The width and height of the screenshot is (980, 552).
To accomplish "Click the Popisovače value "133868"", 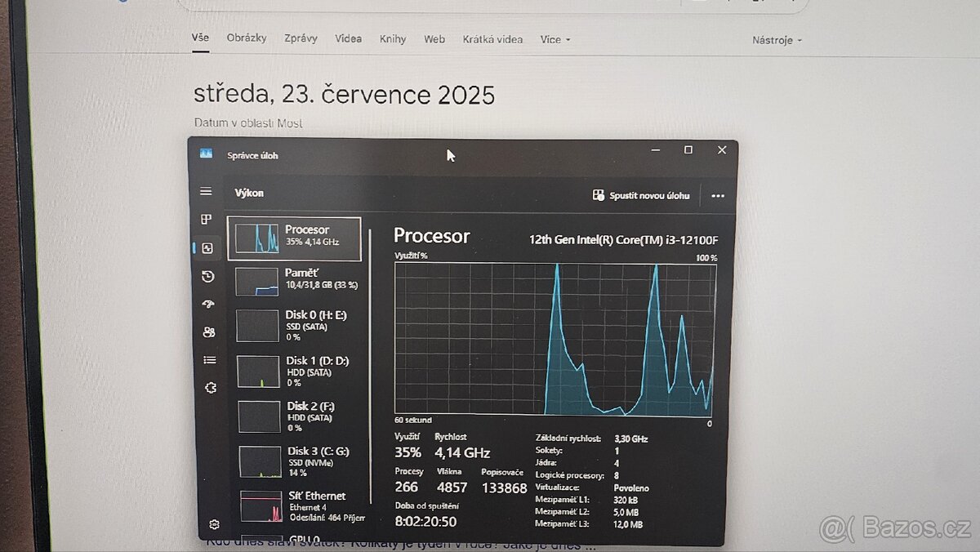I will [505, 487].
